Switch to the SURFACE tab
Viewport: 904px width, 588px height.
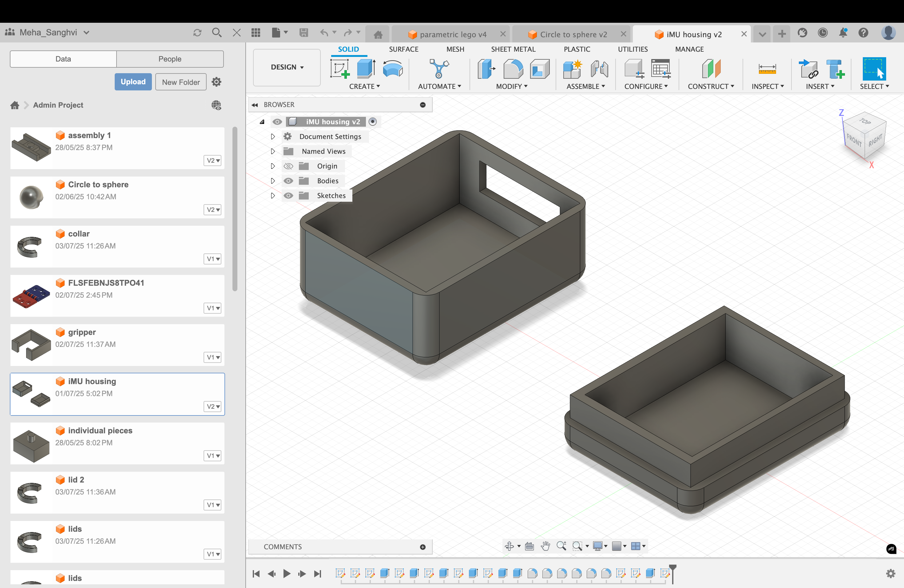(x=403, y=49)
